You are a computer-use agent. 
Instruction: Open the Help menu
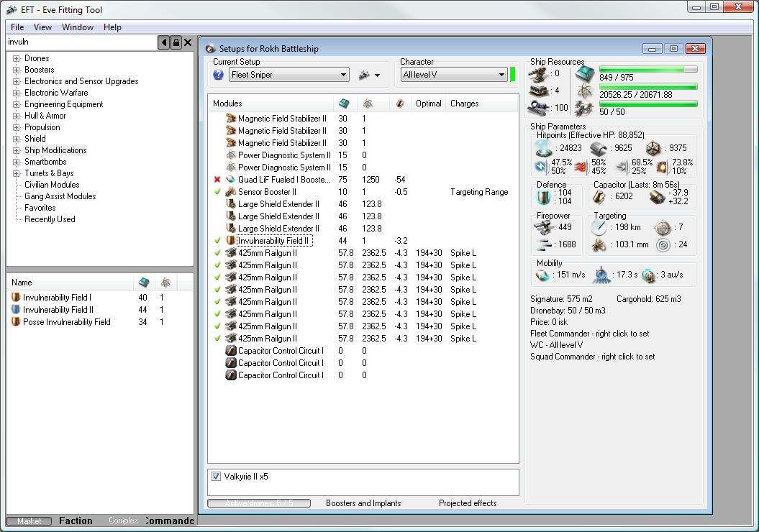pyautogui.click(x=112, y=27)
